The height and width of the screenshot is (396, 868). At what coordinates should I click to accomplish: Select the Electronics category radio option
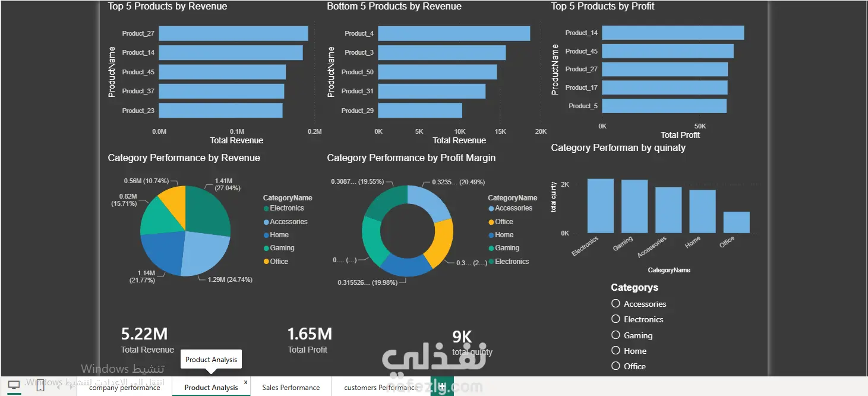616,319
